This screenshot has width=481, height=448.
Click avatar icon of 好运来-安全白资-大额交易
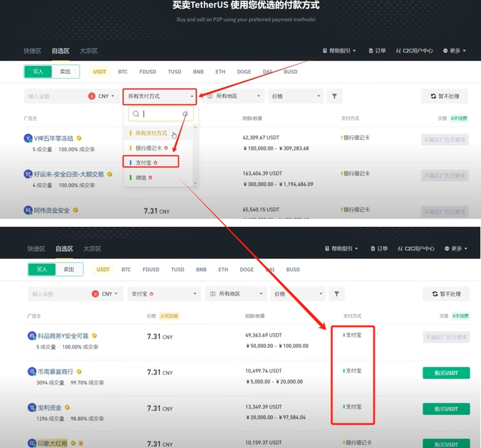pyautogui.click(x=28, y=175)
